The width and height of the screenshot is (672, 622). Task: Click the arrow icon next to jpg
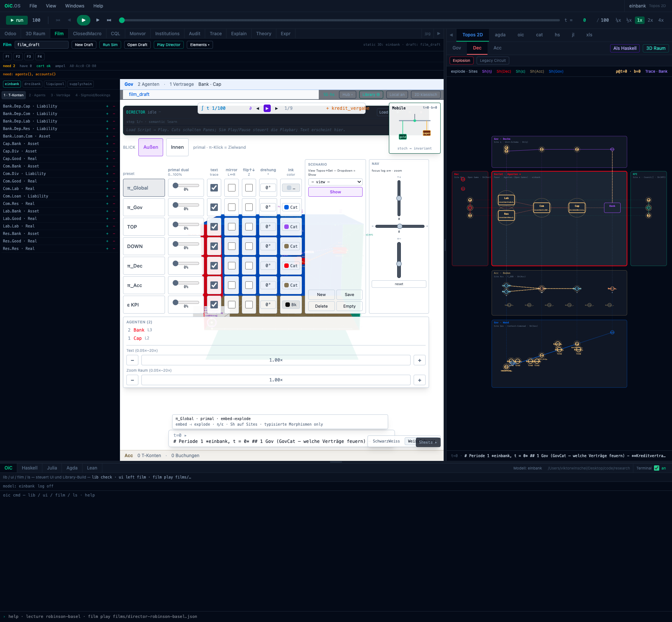(x=438, y=33)
